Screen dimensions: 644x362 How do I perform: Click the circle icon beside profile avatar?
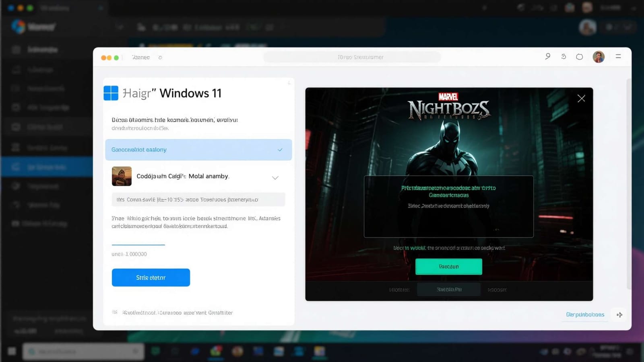click(579, 57)
